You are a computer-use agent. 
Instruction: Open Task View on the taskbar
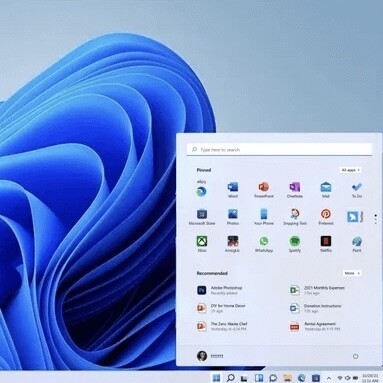(244, 378)
